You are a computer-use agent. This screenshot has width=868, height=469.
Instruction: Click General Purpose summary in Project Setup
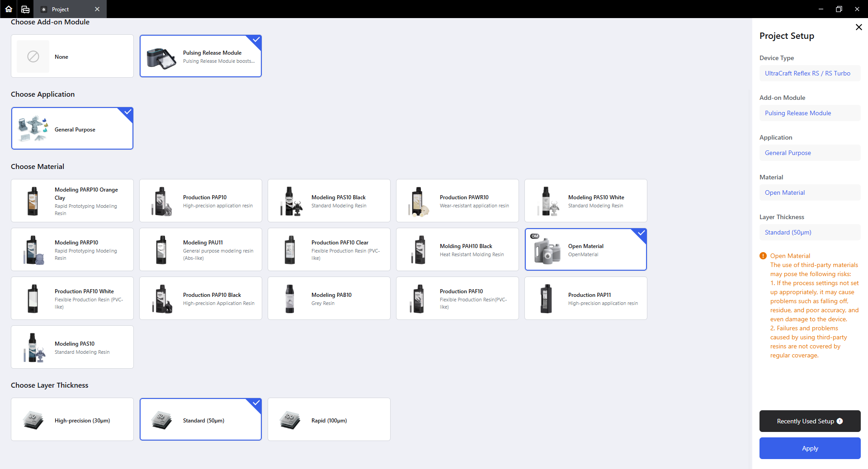(810, 153)
